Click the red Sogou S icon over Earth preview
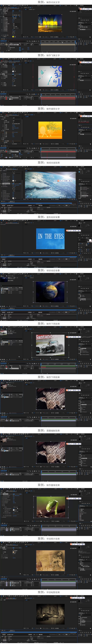The height and width of the screenshot is (644, 92). click(x=58, y=181)
